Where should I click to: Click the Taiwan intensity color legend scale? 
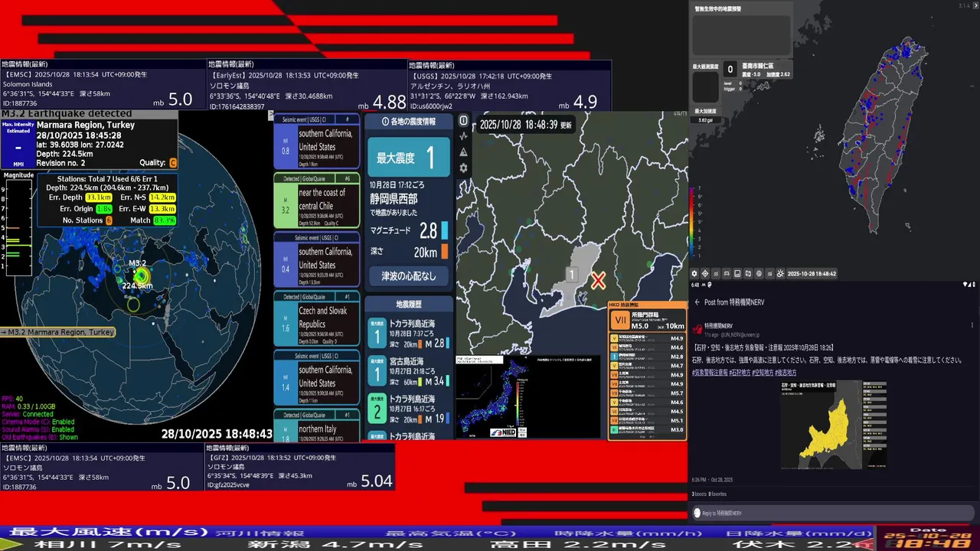(x=694, y=222)
